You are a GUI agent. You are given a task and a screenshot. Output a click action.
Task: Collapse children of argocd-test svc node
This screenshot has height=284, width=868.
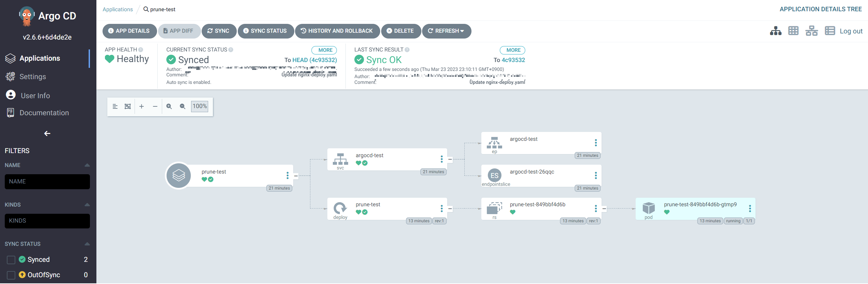tap(450, 160)
